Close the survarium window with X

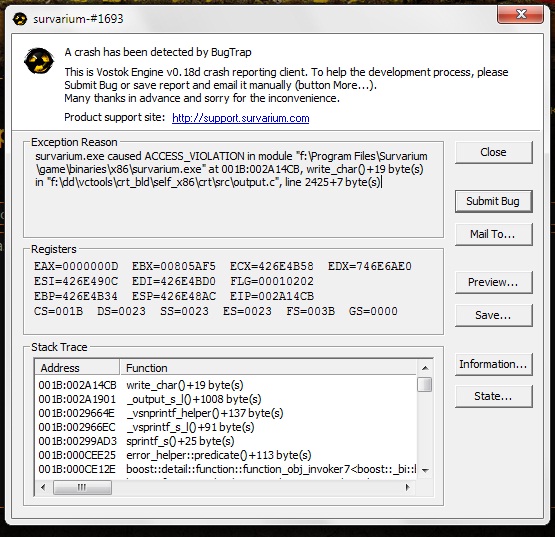click(x=520, y=14)
